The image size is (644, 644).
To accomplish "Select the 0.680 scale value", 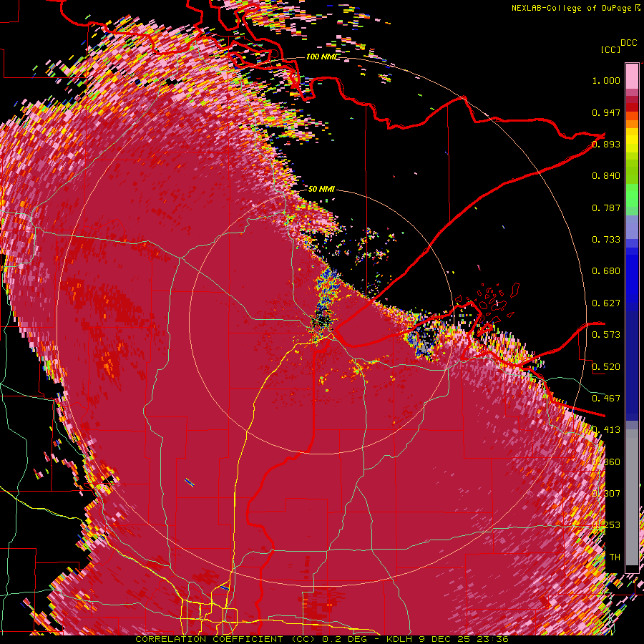I will 606,270.
